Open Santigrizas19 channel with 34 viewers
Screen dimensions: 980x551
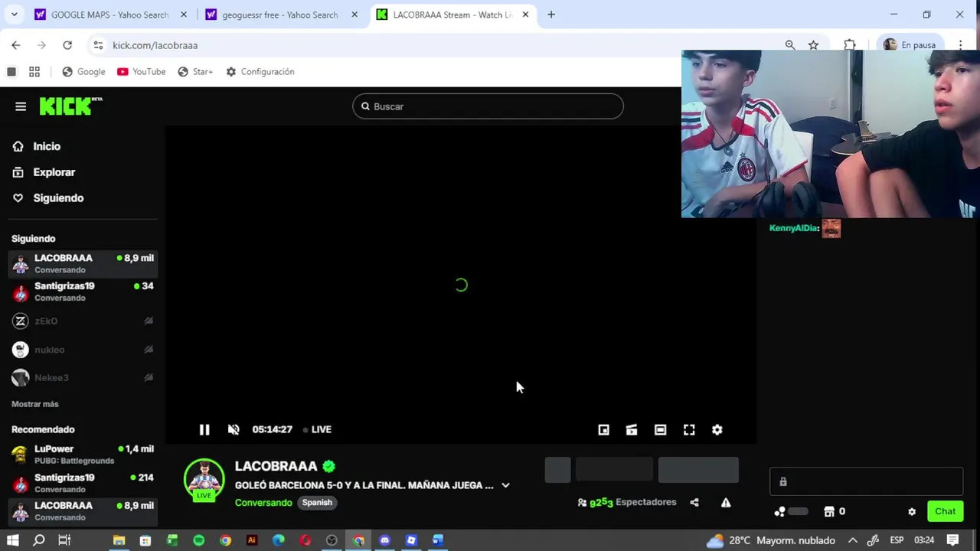(83, 292)
